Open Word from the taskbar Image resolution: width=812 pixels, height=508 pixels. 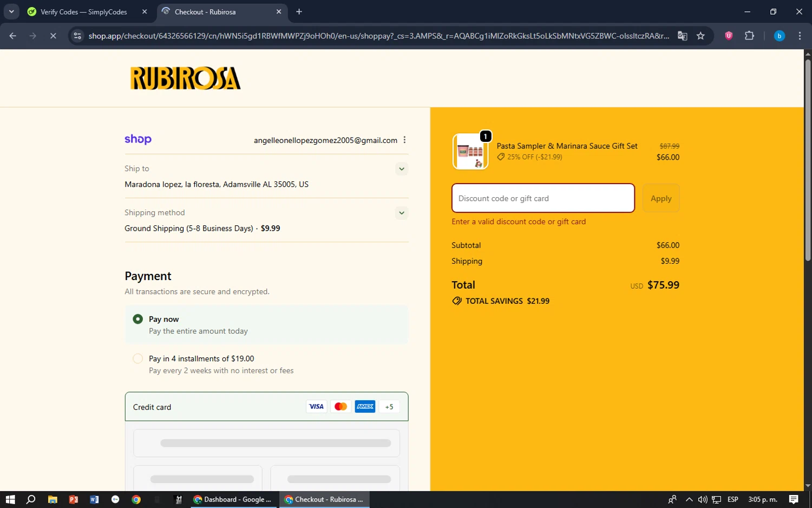[x=94, y=499]
